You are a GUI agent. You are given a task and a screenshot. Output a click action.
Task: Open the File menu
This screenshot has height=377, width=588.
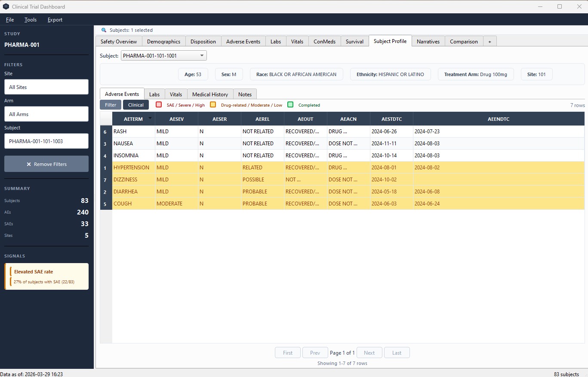pos(10,20)
